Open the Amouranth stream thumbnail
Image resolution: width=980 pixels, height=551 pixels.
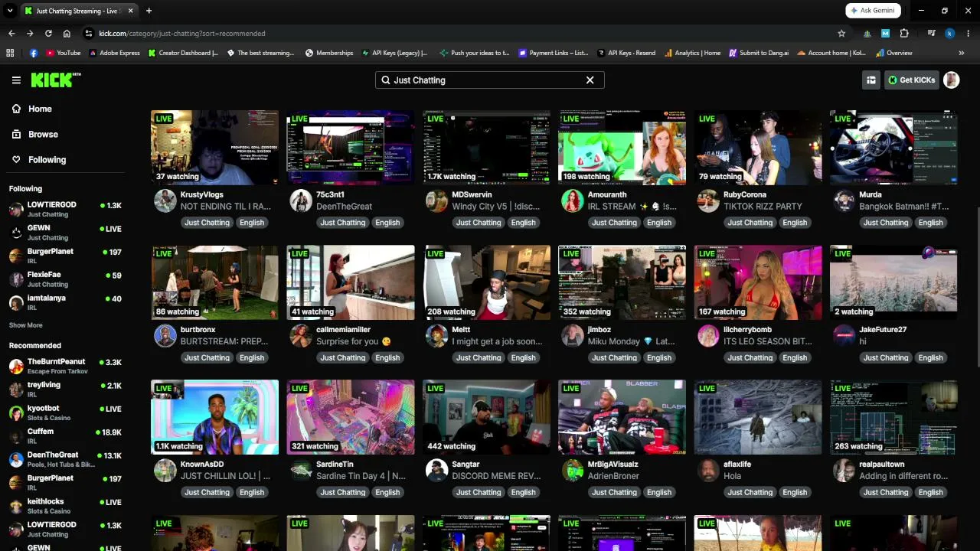click(x=622, y=148)
